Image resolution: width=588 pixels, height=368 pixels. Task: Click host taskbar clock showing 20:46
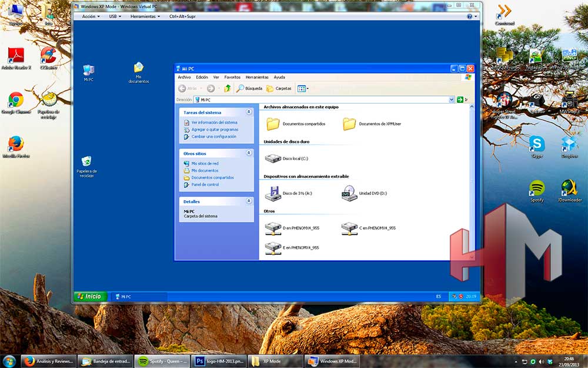point(569,362)
